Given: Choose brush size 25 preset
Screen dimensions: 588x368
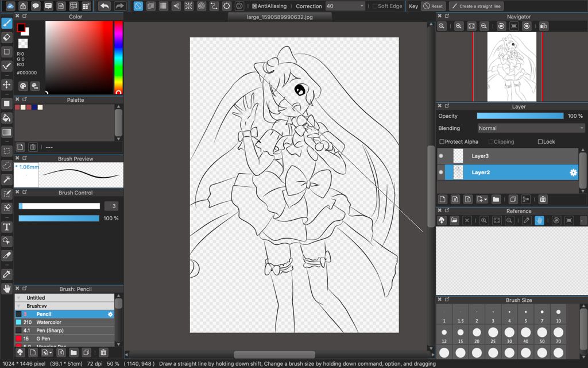Looking at the screenshot, I should coord(493,335).
